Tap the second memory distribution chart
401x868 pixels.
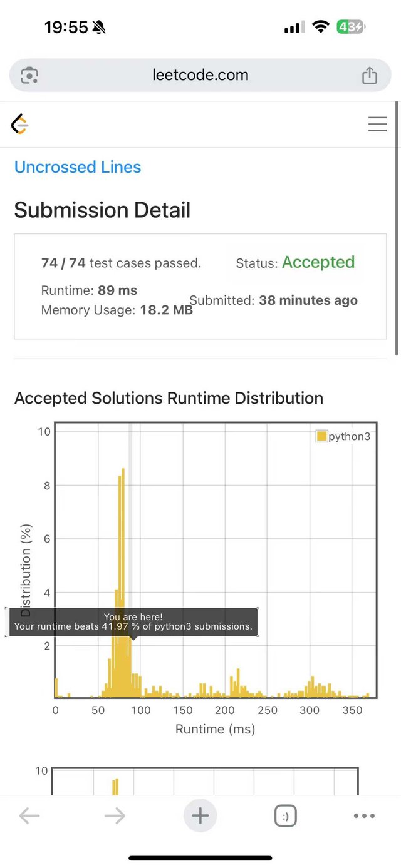click(205, 782)
